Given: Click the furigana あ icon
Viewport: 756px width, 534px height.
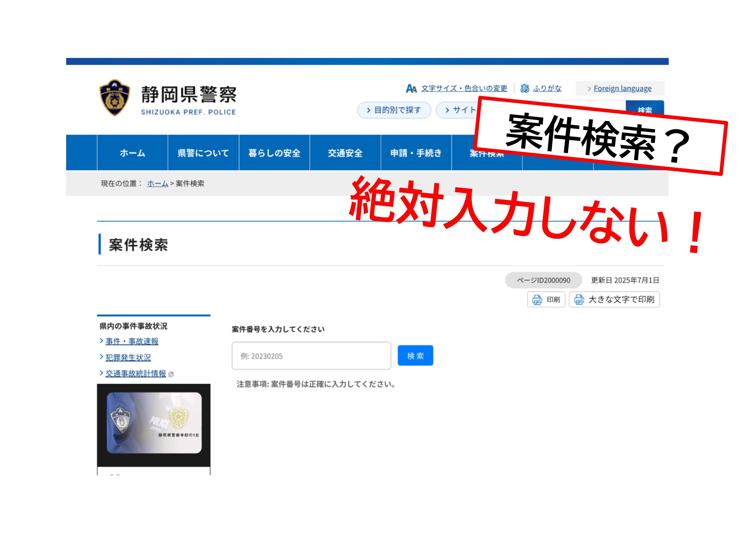Looking at the screenshot, I should click(x=525, y=89).
